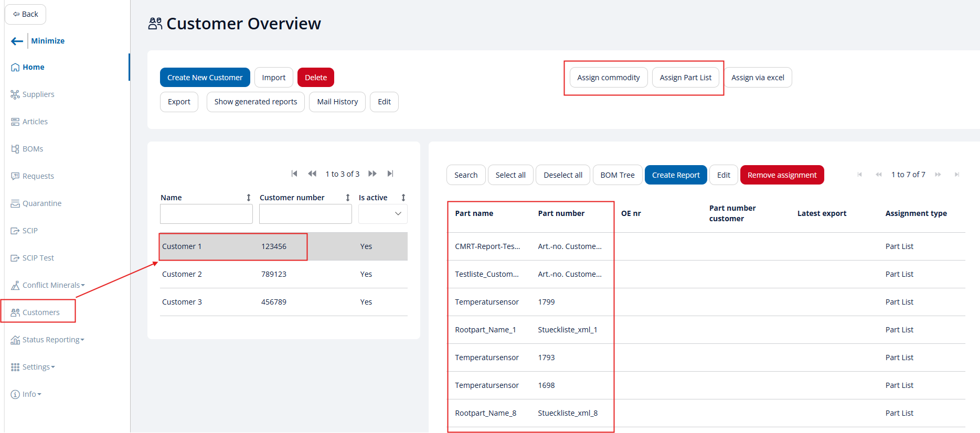Click the Name filter input field
Image resolution: width=980 pixels, height=433 pixels.
[206, 214]
